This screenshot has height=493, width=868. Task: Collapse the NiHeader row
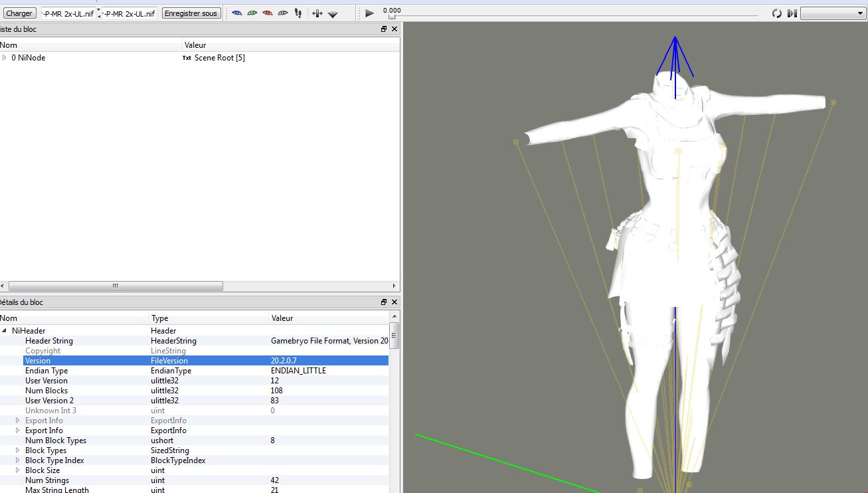click(5, 331)
